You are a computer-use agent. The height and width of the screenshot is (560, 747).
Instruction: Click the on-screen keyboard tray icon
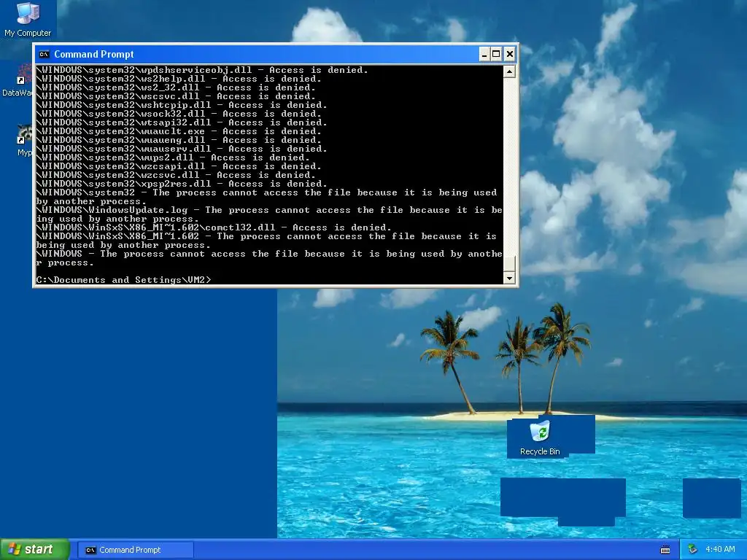[665, 550]
